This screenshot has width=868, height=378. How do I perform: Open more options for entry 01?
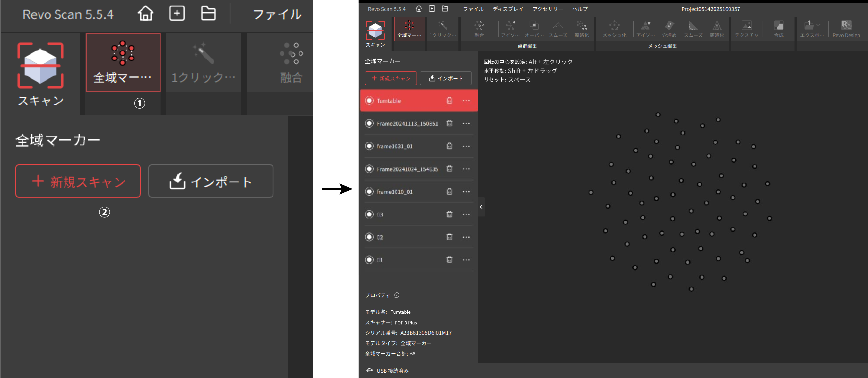(x=466, y=260)
